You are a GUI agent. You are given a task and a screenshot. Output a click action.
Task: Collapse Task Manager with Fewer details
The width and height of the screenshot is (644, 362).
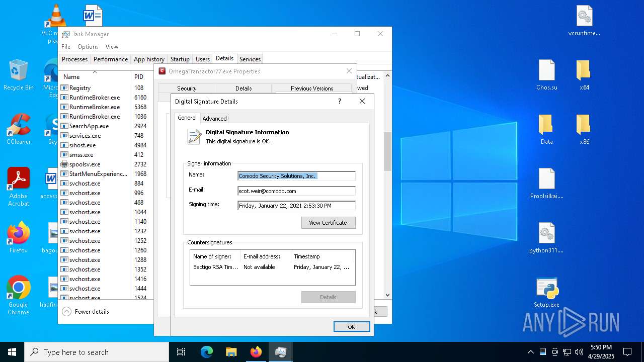pos(86,312)
